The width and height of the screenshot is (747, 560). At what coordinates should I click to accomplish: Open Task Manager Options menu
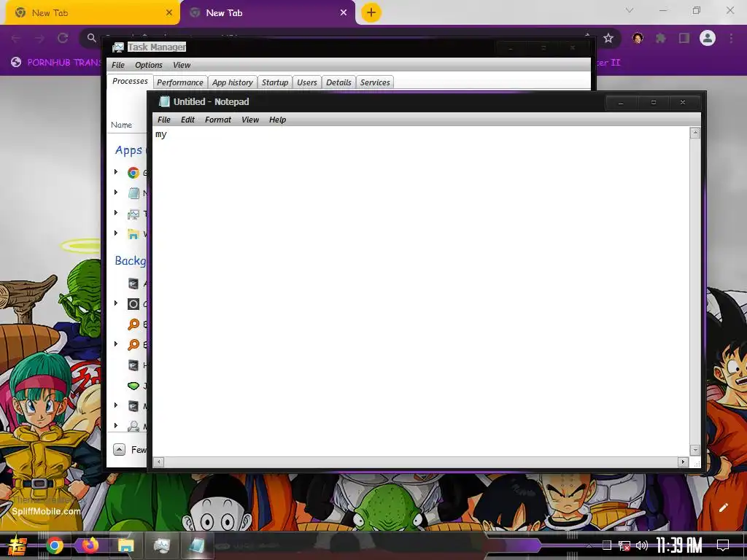pos(149,65)
